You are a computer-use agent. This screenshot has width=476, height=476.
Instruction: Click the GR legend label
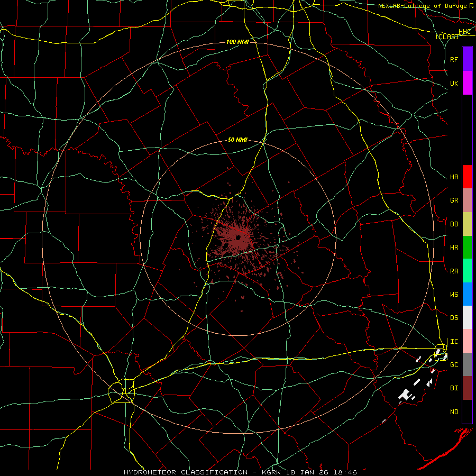tap(454, 200)
